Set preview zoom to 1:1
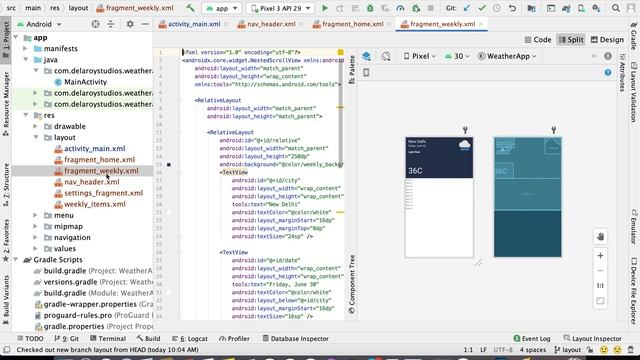This screenshot has height=360, width=640. tap(600, 286)
